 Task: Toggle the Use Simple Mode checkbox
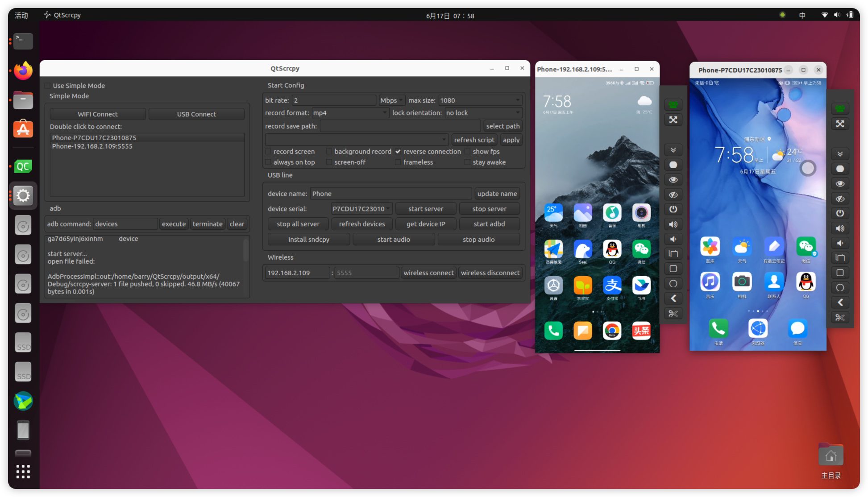48,86
